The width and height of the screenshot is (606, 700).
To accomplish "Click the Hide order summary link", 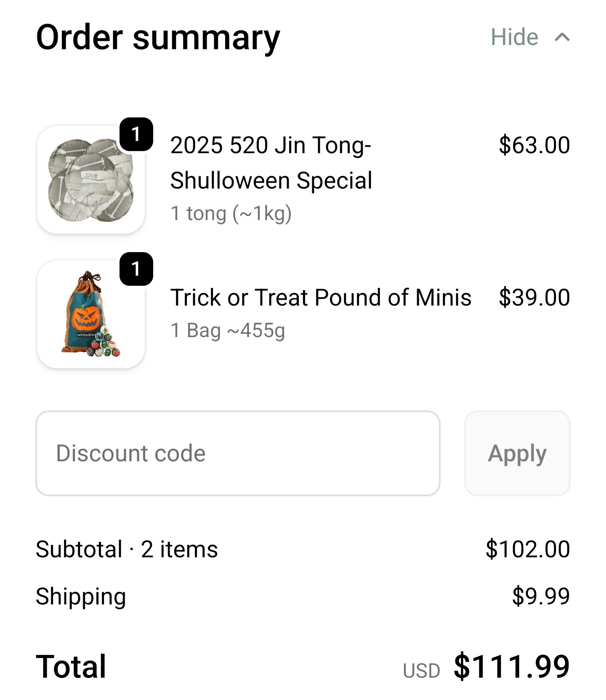I will 514,37.
